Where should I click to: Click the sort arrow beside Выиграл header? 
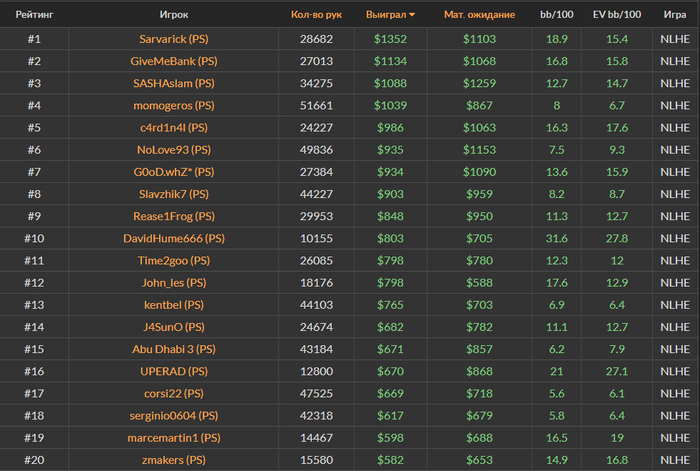(413, 16)
